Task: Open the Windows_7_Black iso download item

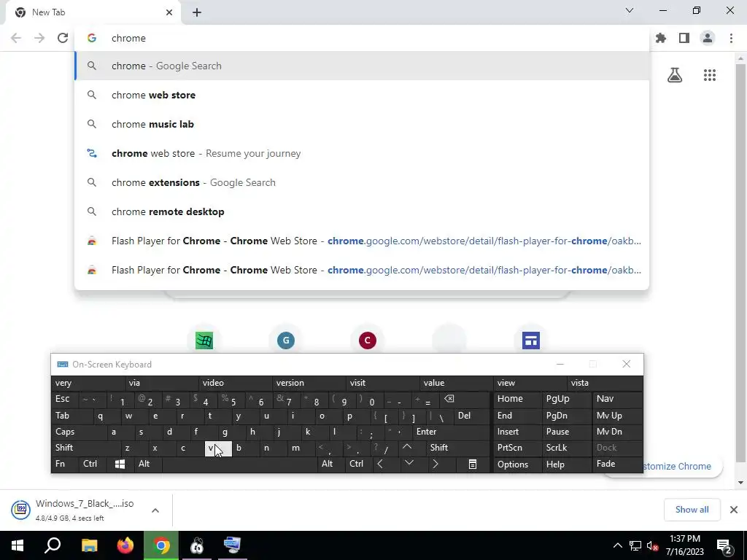Action: click(76, 510)
